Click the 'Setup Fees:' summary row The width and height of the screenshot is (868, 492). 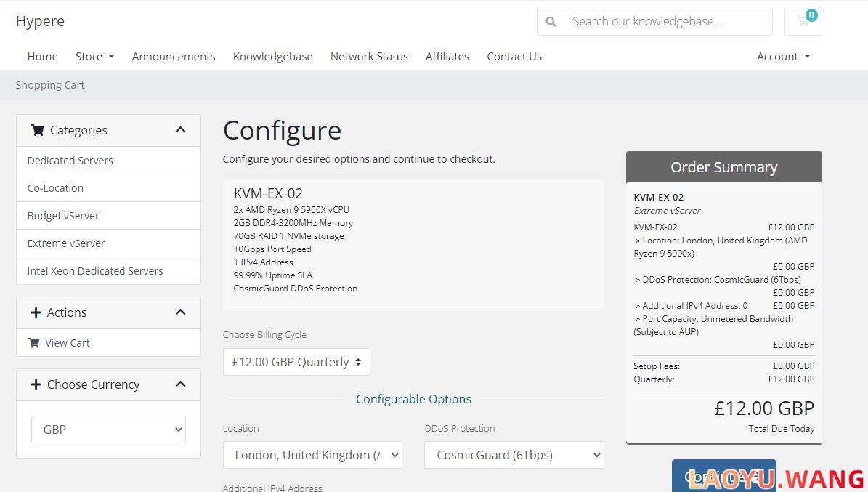point(724,366)
